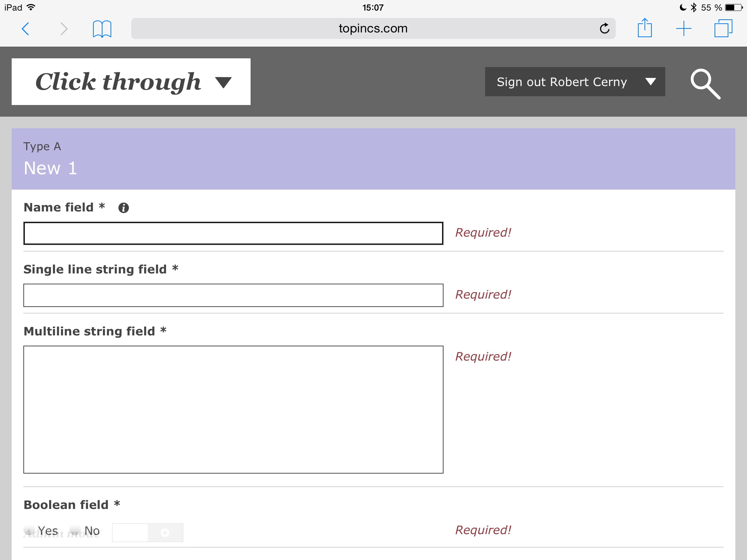747x560 pixels.
Task: Tap the Safari forward arrow
Action: tap(64, 29)
